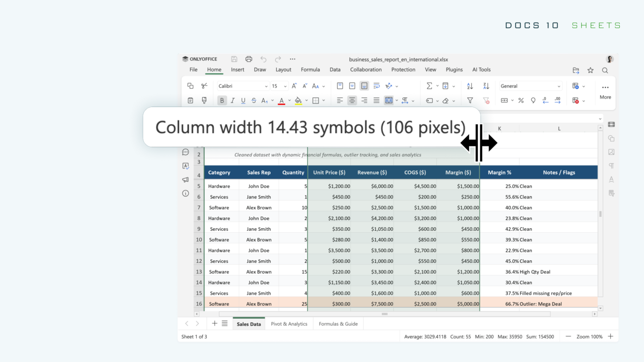Open the Comments icon in left sidebar

tap(185, 152)
